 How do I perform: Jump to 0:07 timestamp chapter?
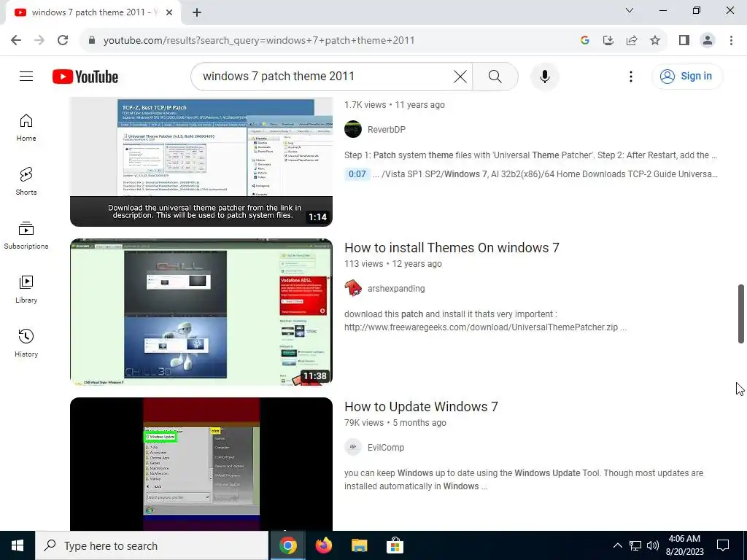357,174
